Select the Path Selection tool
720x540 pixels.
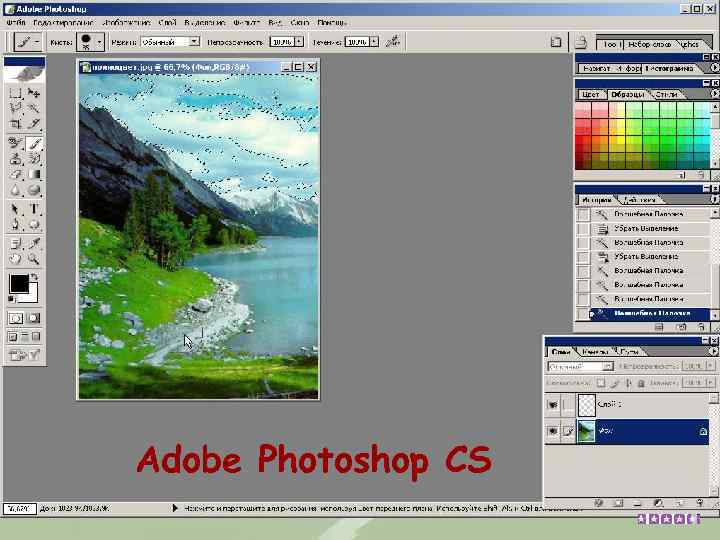pos(15,209)
